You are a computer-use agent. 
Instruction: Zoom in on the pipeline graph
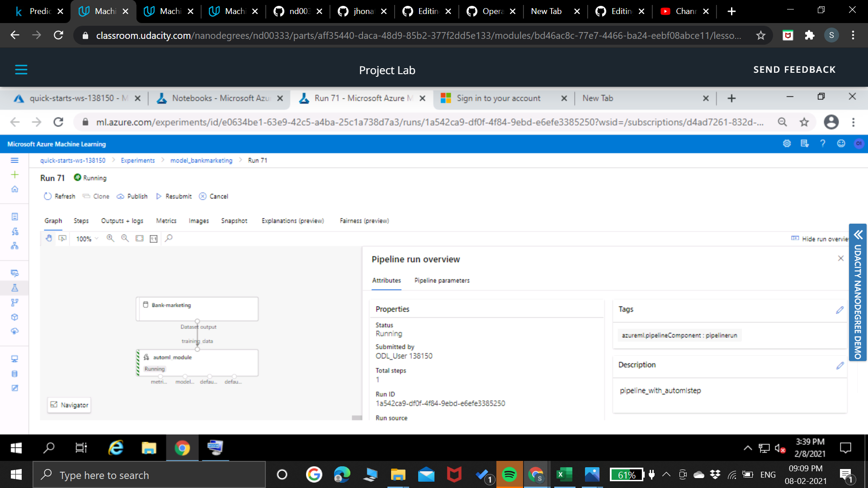pyautogui.click(x=110, y=238)
